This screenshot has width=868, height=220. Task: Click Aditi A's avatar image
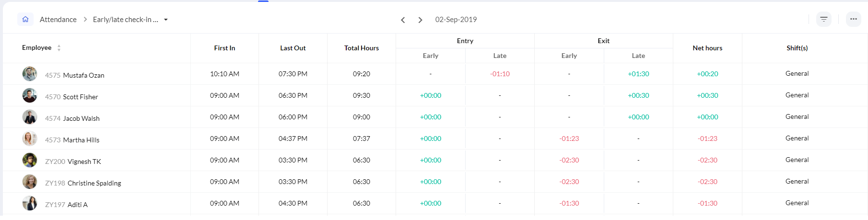click(30, 203)
